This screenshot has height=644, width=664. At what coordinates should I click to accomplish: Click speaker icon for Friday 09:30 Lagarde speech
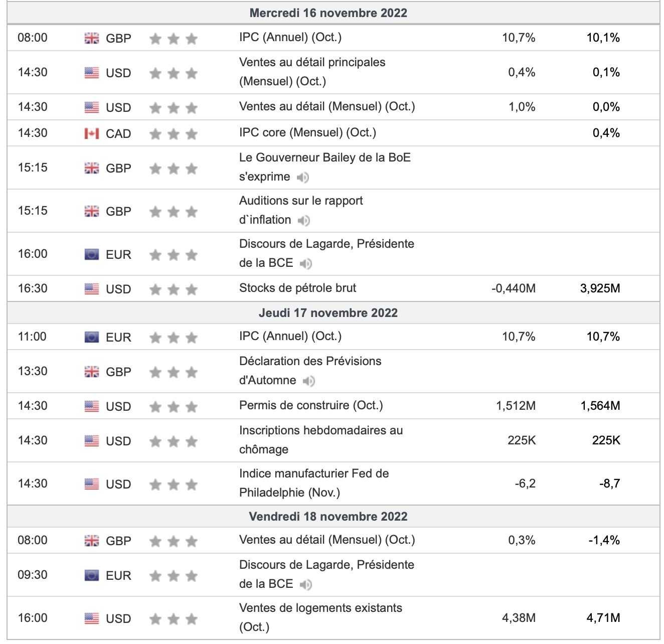pyautogui.click(x=305, y=584)
